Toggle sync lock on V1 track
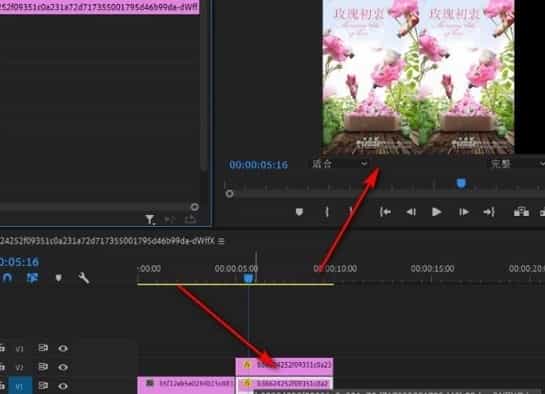The height and width of the screenshot is (394, 545). pos(43,385)
